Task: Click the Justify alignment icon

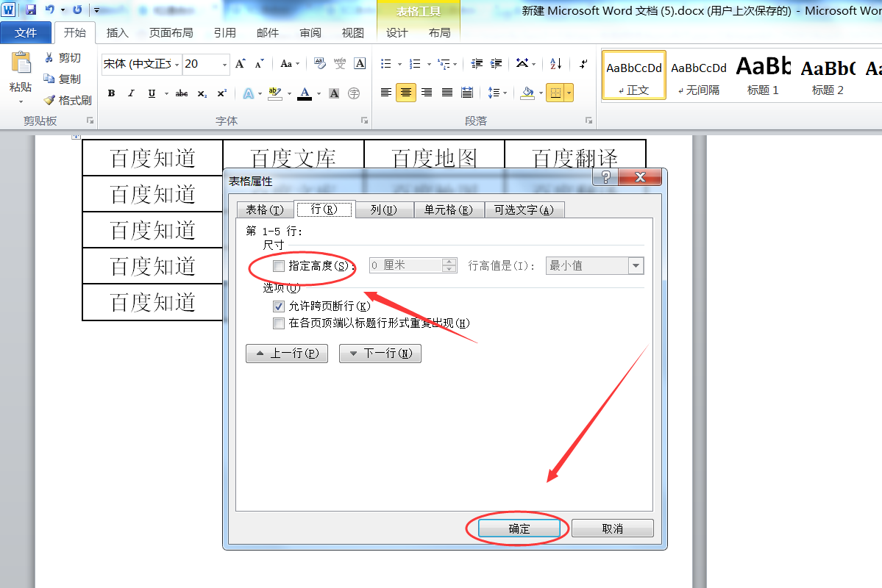Action: click(447, 93)
